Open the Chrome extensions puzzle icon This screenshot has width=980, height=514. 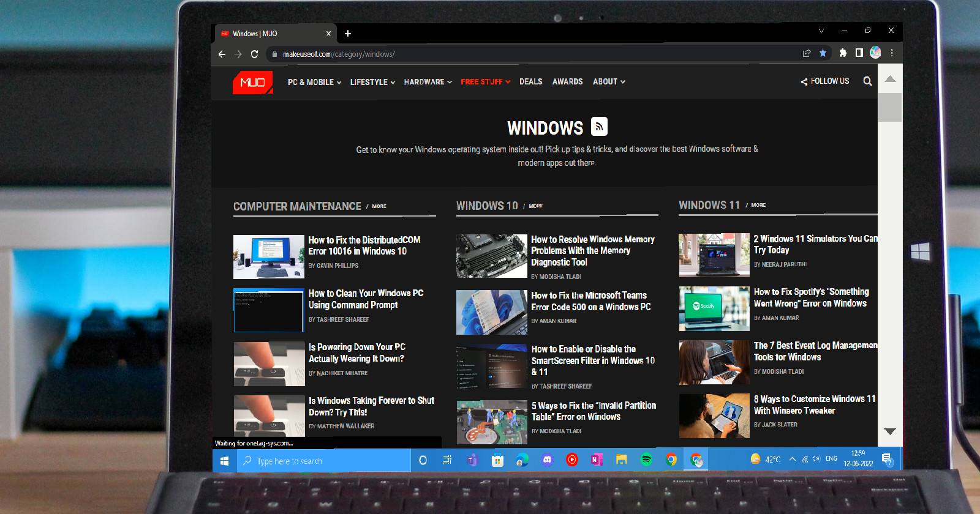[843, 53]
